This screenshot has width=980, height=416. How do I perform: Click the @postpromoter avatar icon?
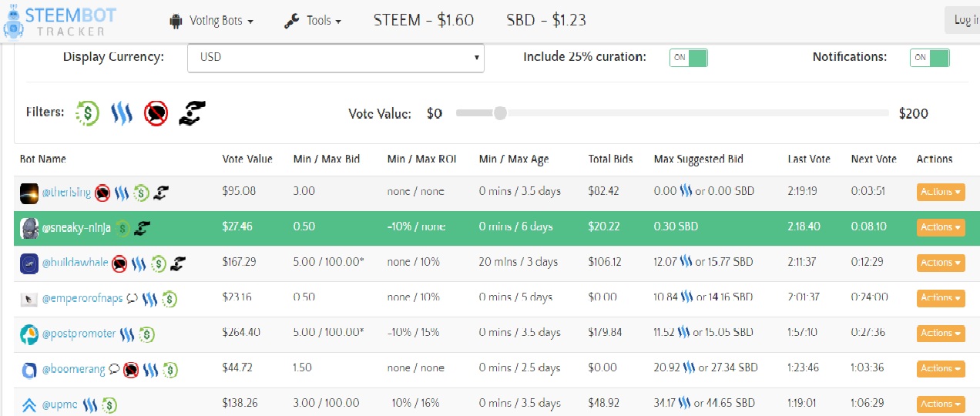pyautogui.click(x=29, y=334)
